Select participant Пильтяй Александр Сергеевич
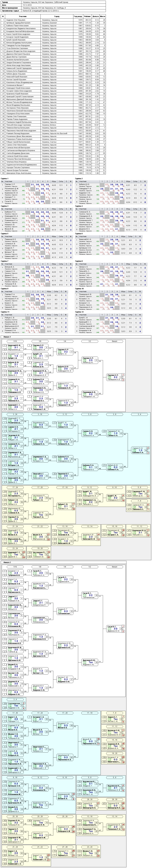Viewport: 152px width, 868px height. 19,125
